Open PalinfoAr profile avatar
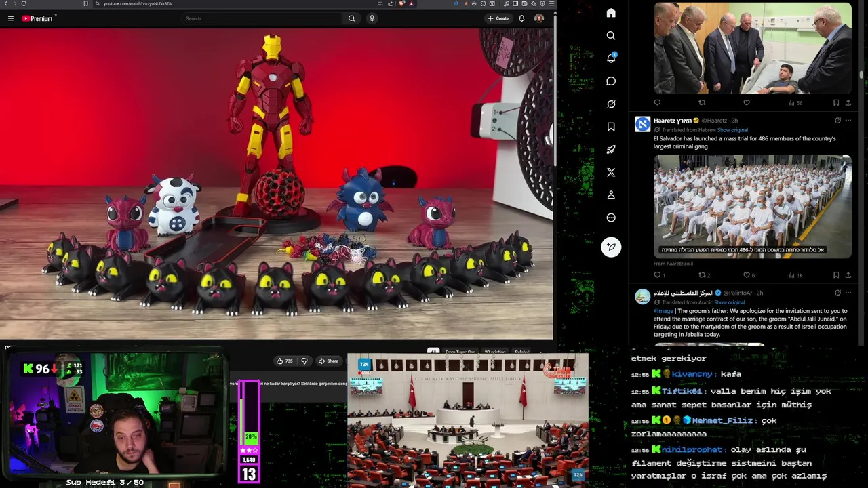This screenshot has height=488, width=868. coord(642,296)
